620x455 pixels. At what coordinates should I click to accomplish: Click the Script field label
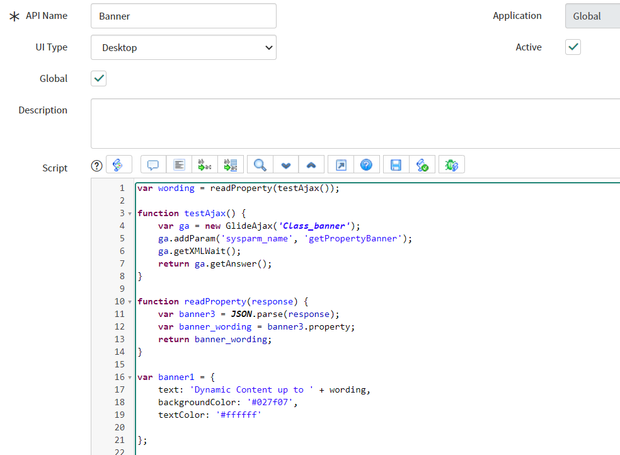pos(55,168)
